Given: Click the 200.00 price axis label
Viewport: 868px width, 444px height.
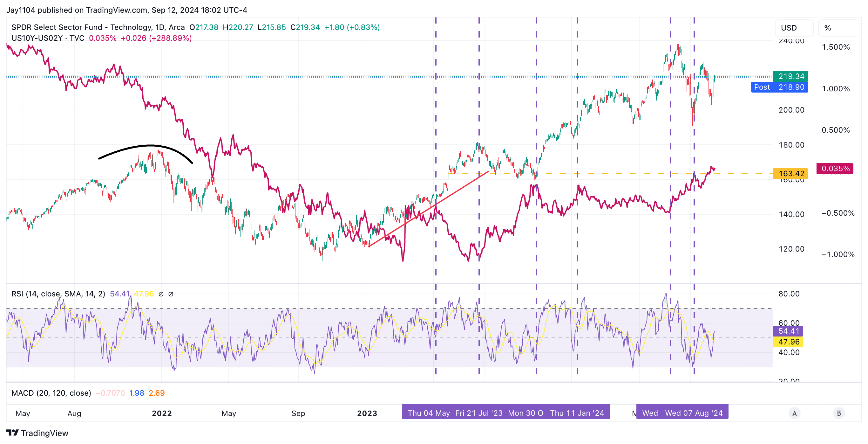Looking at the screenshot, I should 791,110.
